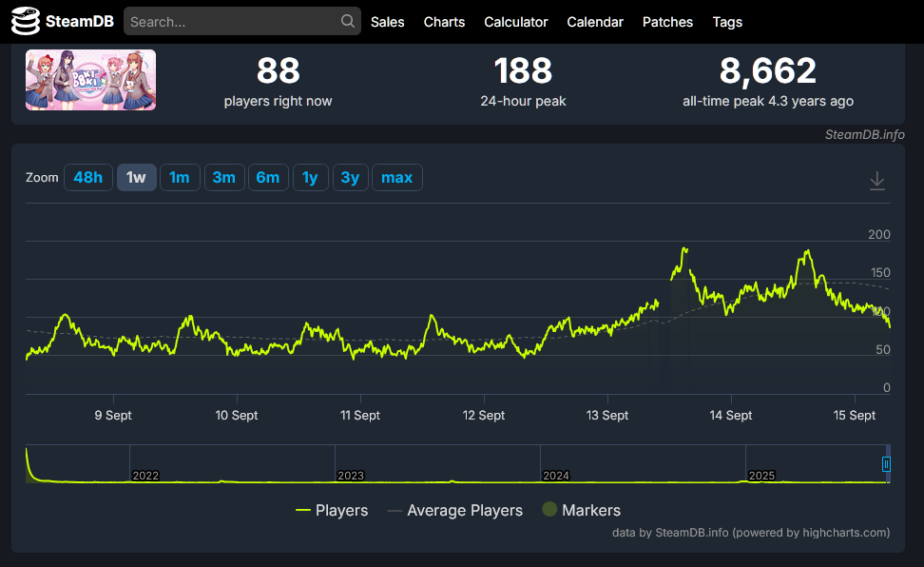This screenshot has width=924, height=567.
Task: Set chart zoom to 1m
Action: click(180, 178)
